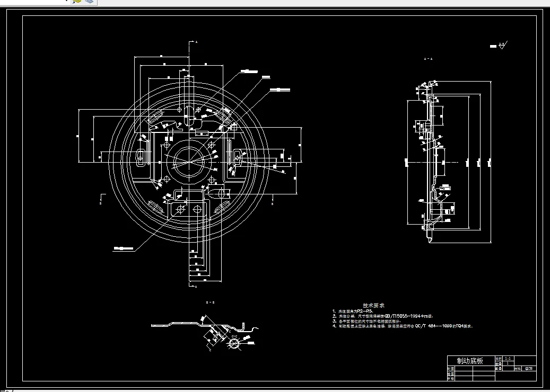Click the yellow layer icon in top toolbar
The height and width of the screenshot is (392, 550).
click(x=77, y=2)
